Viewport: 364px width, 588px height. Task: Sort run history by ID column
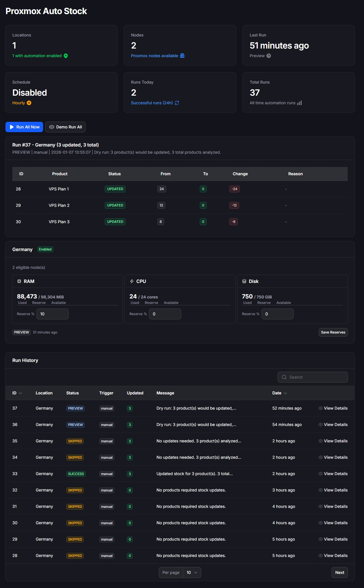tap(17, 393)
